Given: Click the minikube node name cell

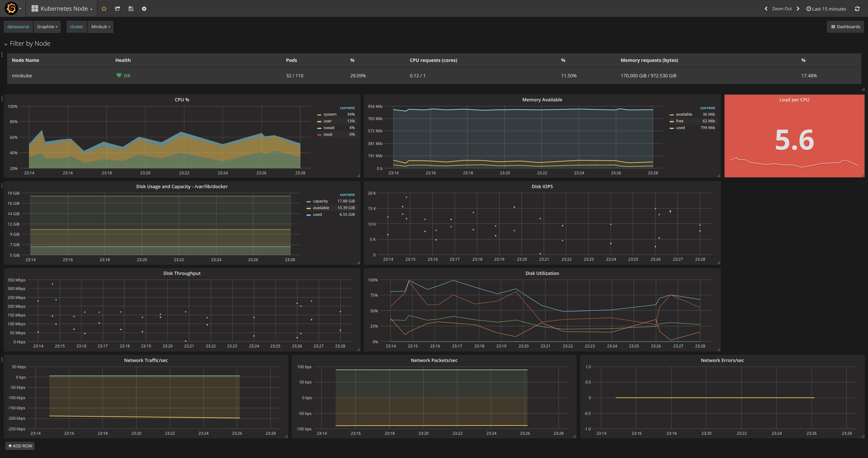Looking at the screenshot, I should 22,76.
